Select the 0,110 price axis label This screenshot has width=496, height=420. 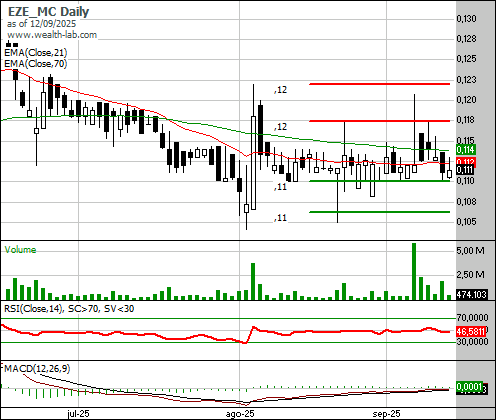pyautogui.click(x=466, y=181)
